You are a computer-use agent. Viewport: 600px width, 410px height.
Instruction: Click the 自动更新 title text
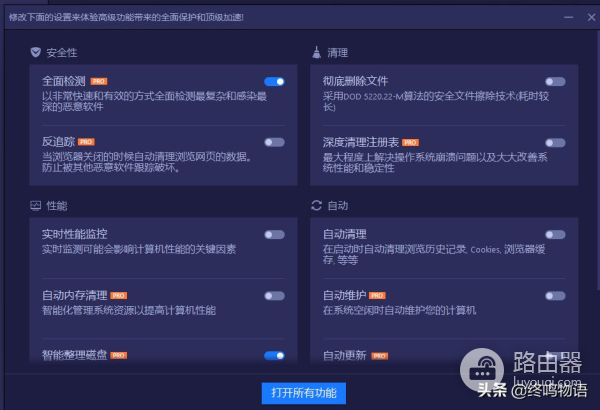(x=345, y=356)
